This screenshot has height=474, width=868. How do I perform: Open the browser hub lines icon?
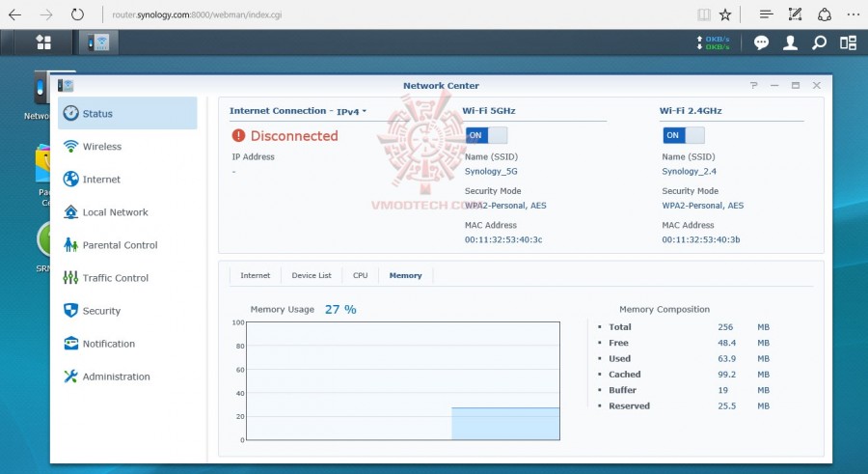766,15
